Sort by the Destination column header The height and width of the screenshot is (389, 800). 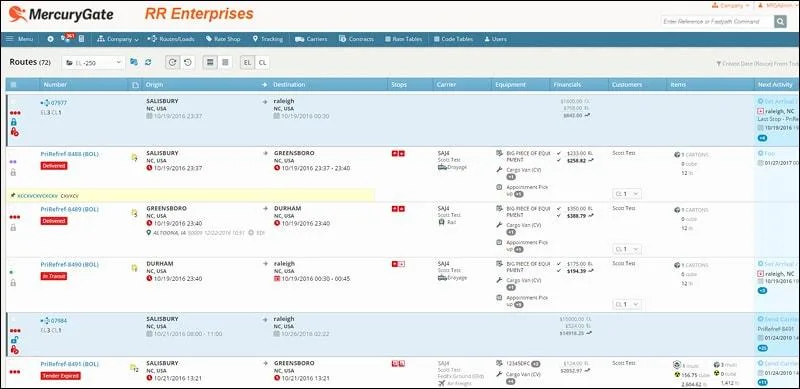289,85
